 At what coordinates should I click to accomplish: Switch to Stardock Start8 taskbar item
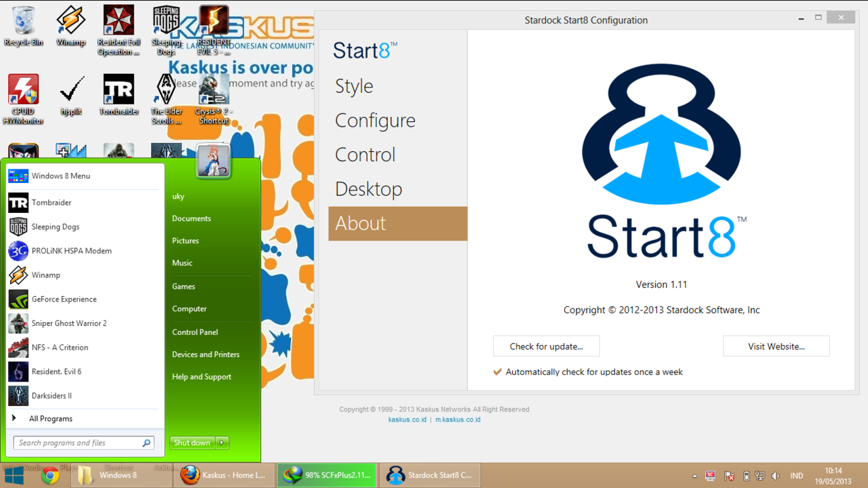pyautogui.click(x=430, y=475)
